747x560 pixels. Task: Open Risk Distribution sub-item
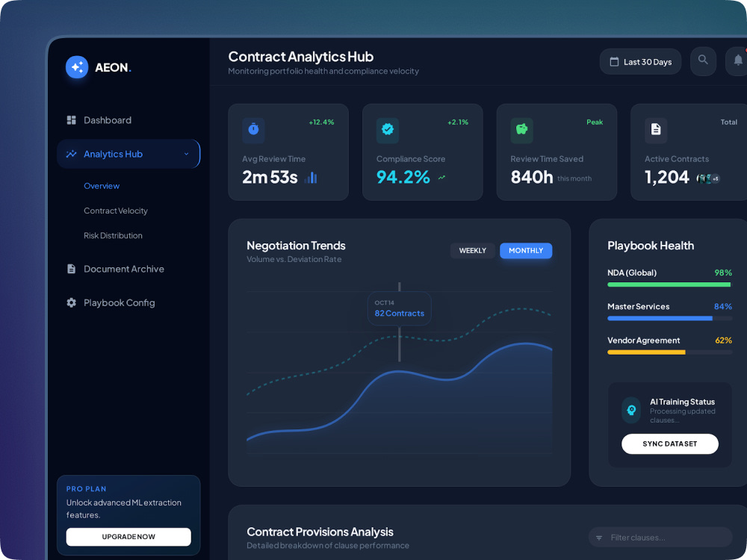[x=113, y=235]
